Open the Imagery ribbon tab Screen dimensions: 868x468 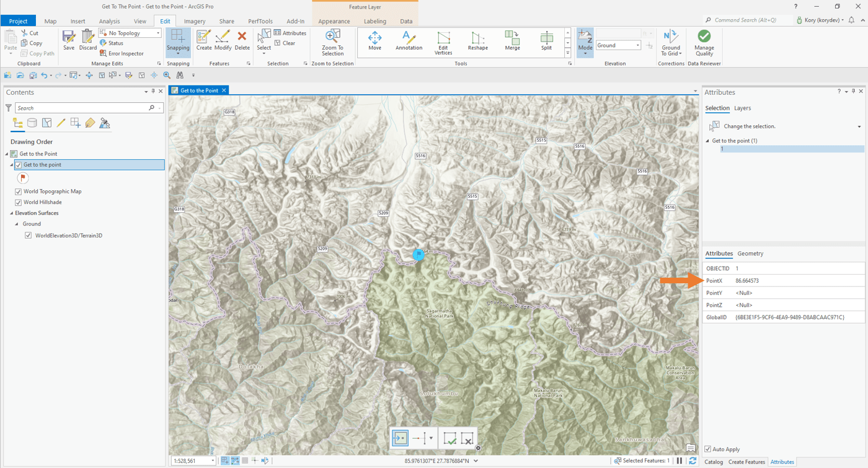point(194,21)
